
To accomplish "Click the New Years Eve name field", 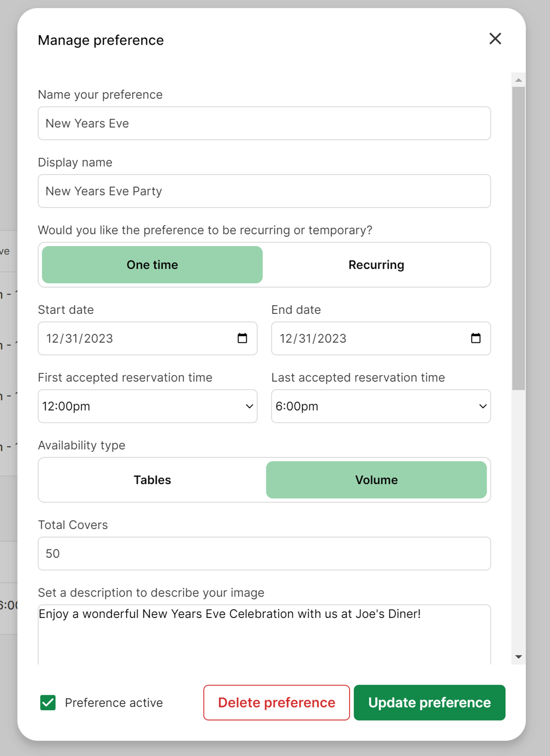I will [264, 123].
